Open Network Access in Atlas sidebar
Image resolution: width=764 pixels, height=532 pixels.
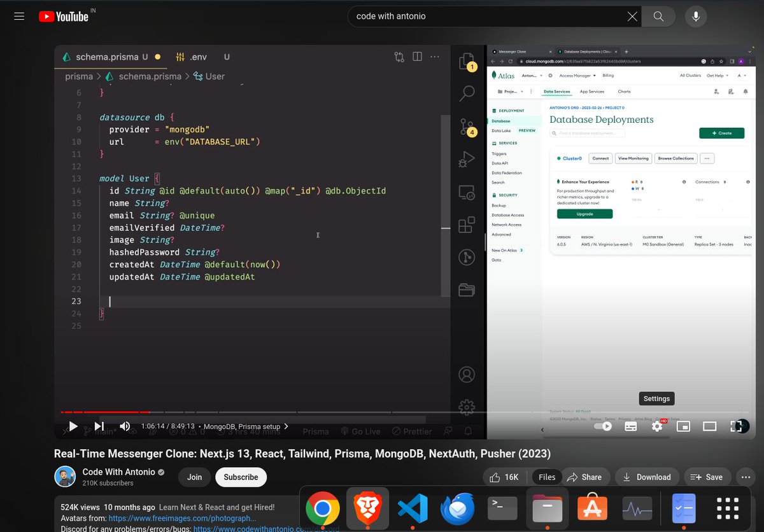pos(506,225)
